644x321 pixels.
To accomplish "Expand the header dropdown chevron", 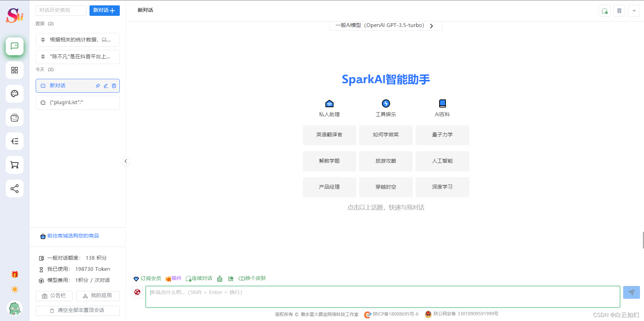I will pyautogui.click(x=634, y=11).
